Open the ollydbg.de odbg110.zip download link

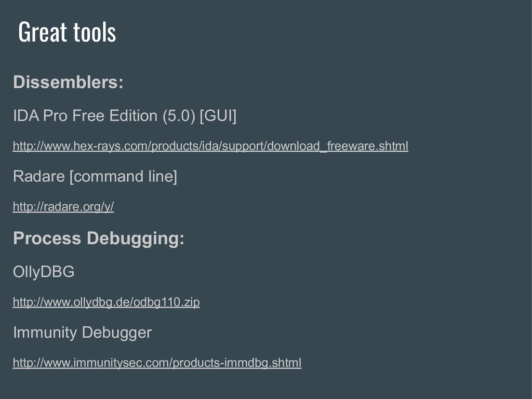pyautogui.click(x=106, y=302)
